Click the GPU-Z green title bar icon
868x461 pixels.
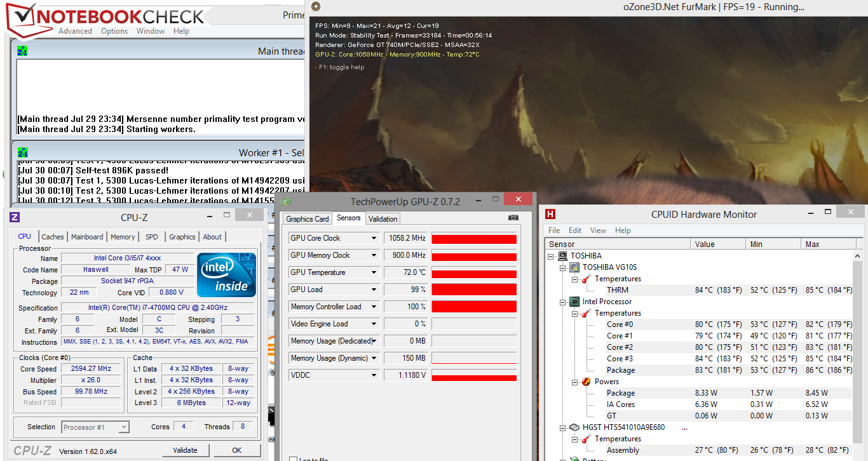point(287,202)
